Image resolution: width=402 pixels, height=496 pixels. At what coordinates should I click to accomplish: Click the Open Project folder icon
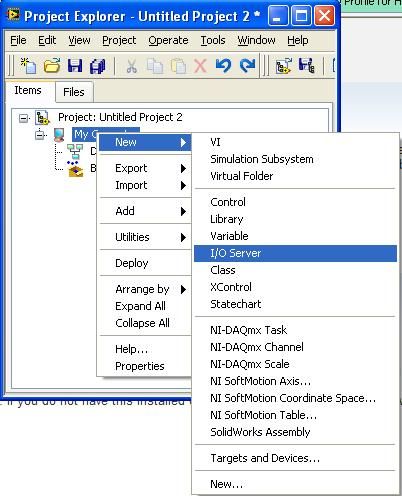coord(52,65)
